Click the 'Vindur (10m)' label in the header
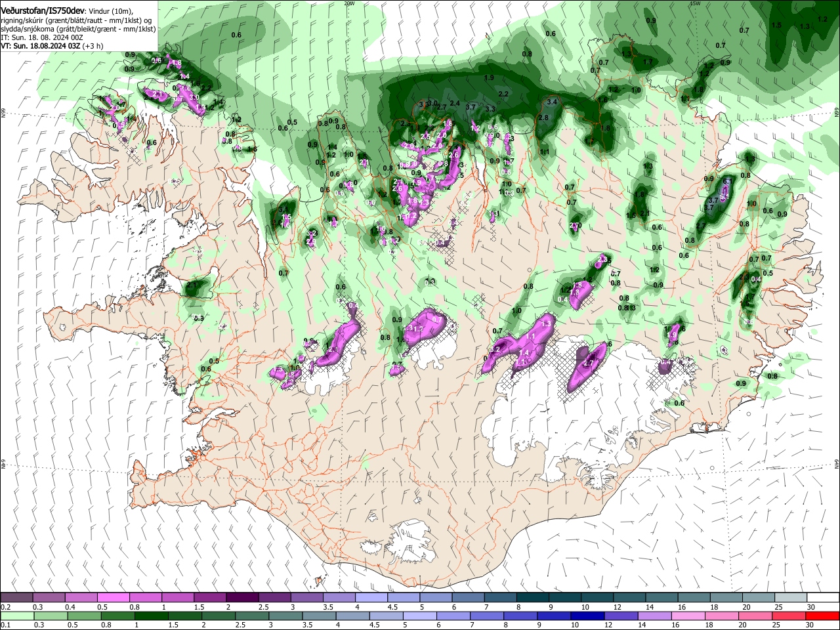 (x=111, y=11)
